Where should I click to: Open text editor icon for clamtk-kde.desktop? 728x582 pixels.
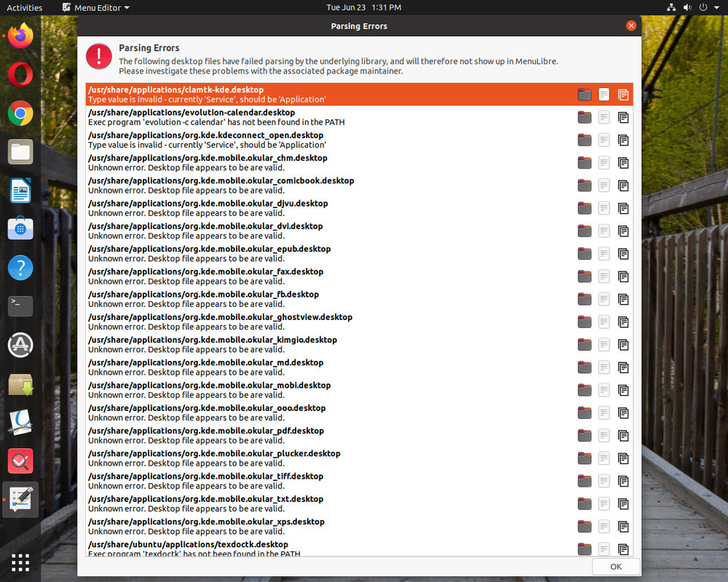coord(604,95)
